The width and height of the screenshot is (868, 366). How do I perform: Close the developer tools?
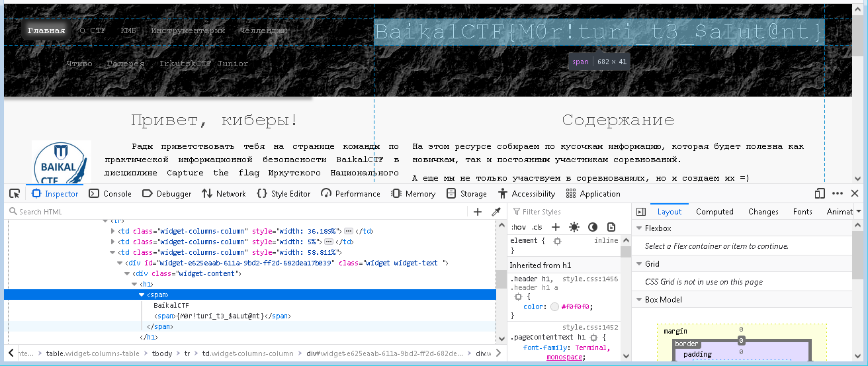[855, 193]
